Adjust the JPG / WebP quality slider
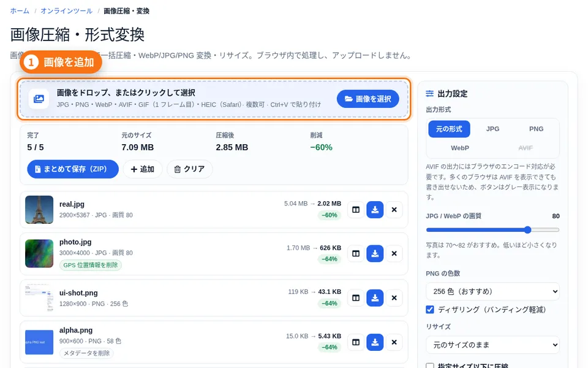The image size is (588, 368). pyautogui.click(x=492, y=230)
